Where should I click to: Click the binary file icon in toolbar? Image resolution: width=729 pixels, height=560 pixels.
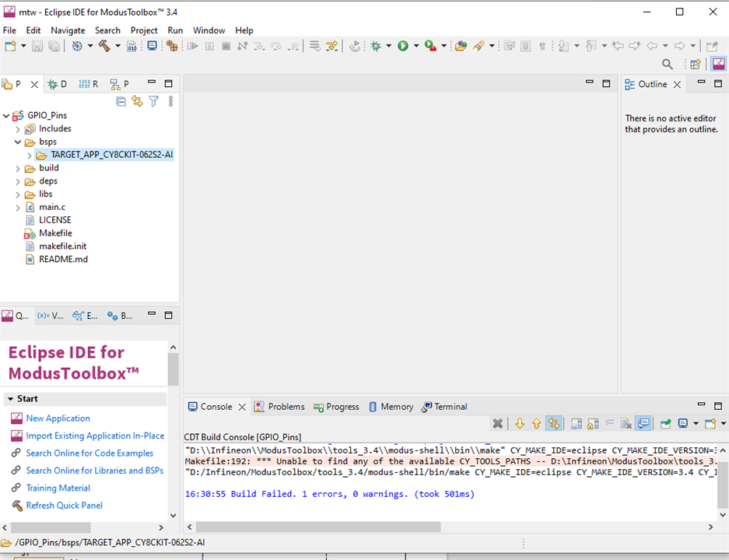[132, 46]
